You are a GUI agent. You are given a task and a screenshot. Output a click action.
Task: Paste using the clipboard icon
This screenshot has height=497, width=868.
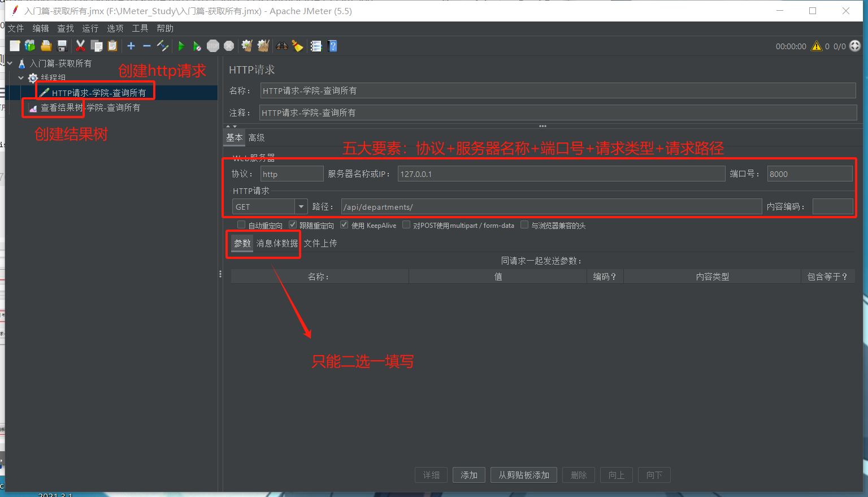(x=112, y=46)
